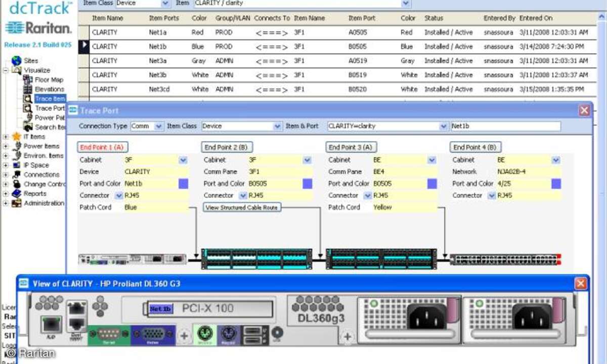Click the End Point 4 (B) button
This screenshot has width=607, height=364.
(x=475, y=147)
